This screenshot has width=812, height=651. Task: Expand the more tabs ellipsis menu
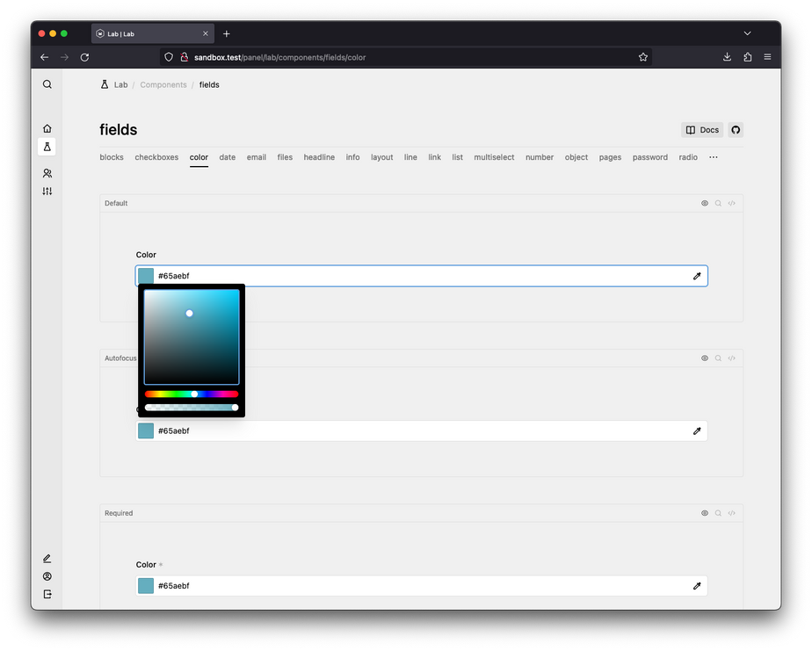713,157
